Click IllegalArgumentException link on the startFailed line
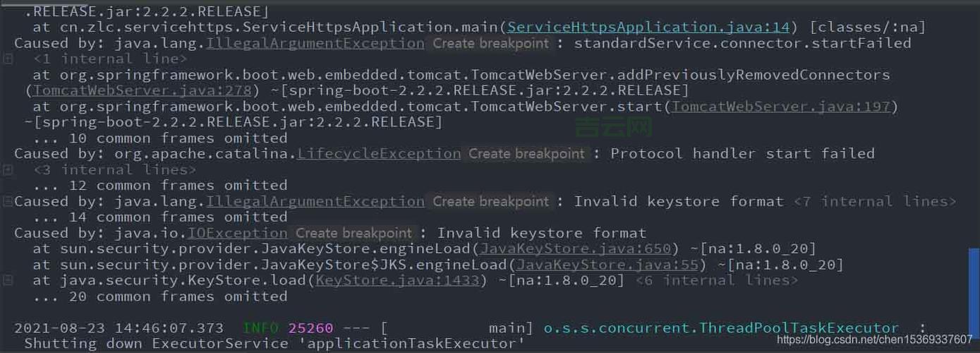The height and width of the screenshot is (353, 980). pyautogui.click(x=315, y=44)
